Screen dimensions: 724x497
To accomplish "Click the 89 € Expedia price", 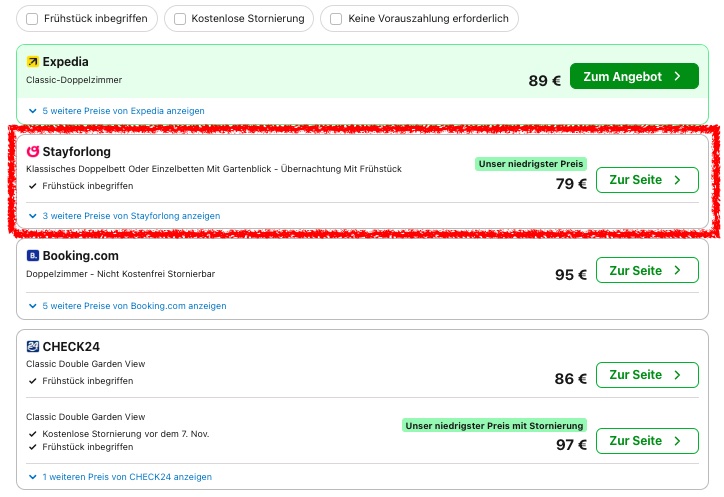I will coord(544,81).
